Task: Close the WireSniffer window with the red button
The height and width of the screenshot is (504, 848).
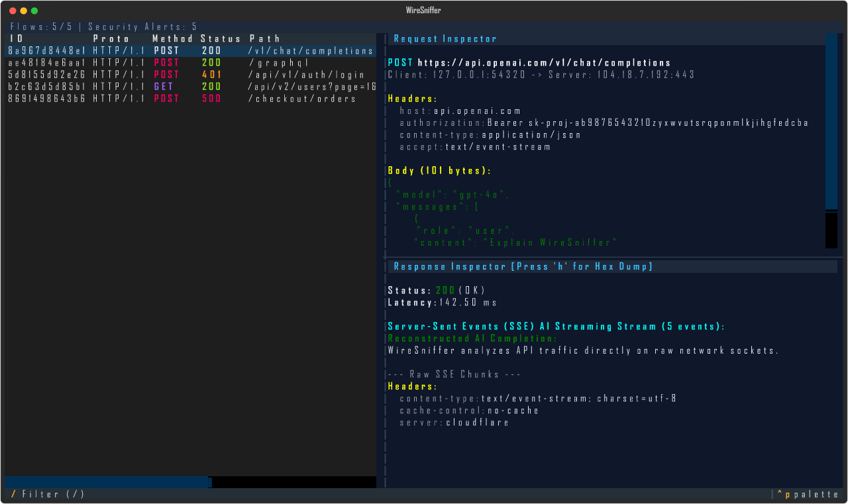Action: coord(13,11)
